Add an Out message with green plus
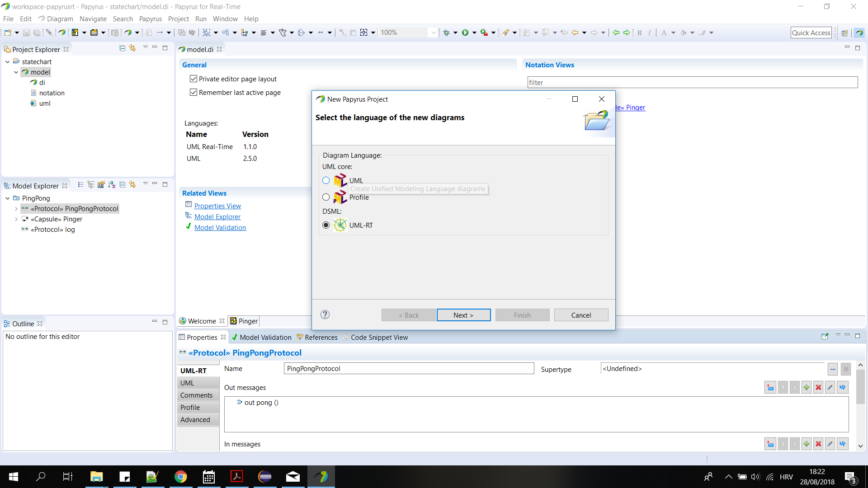The height and width of the screenshot is (488, 868). point(807,387)
